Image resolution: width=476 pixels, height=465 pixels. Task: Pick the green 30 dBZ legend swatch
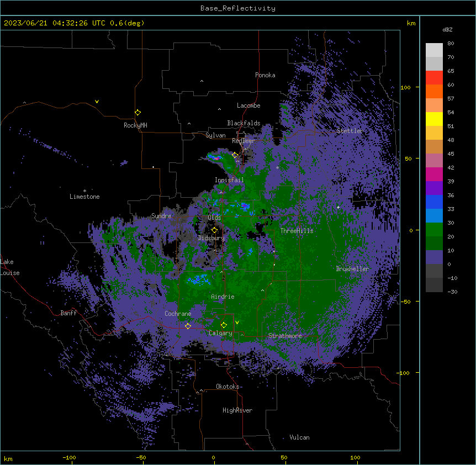click(434, 230)
